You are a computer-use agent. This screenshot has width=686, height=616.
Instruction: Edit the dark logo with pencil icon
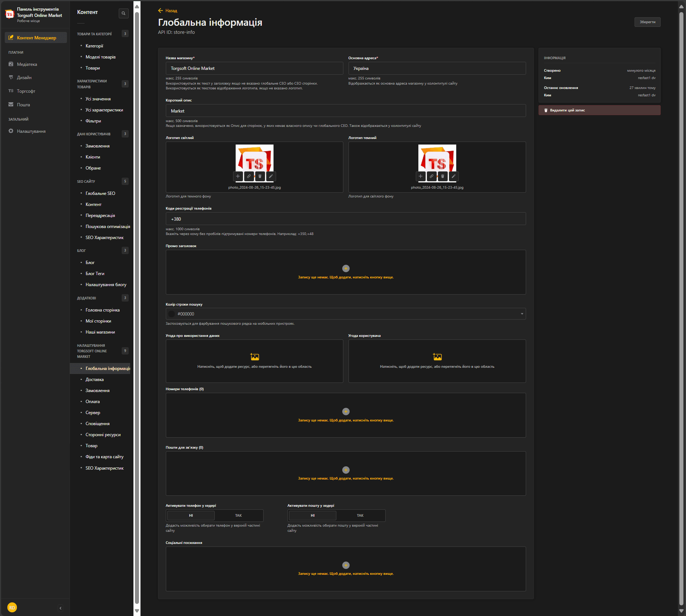[x=453, y=177]
